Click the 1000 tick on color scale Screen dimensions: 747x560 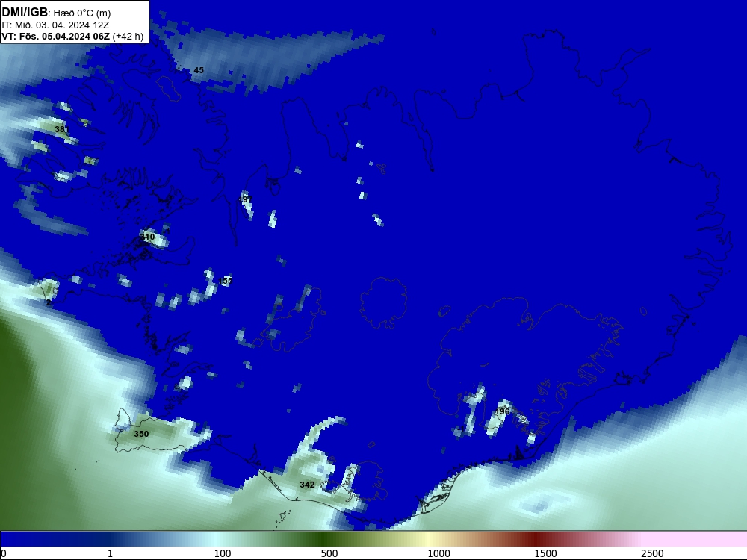438,553
